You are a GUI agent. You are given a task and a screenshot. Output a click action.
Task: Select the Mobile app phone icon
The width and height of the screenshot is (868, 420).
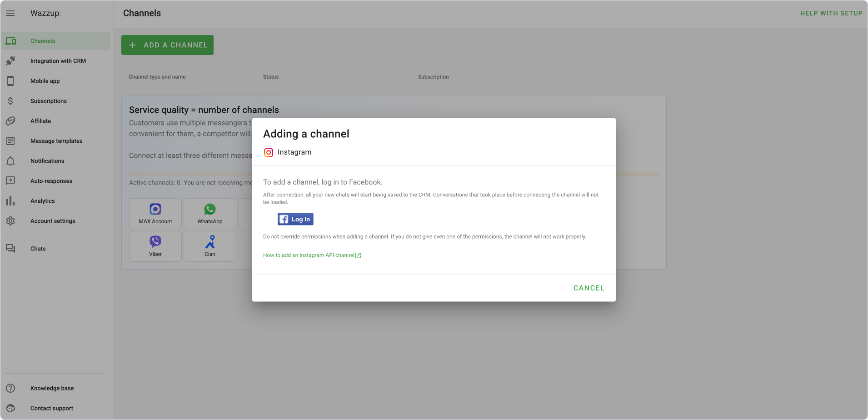pyautogui.click(x=10, y=81)
